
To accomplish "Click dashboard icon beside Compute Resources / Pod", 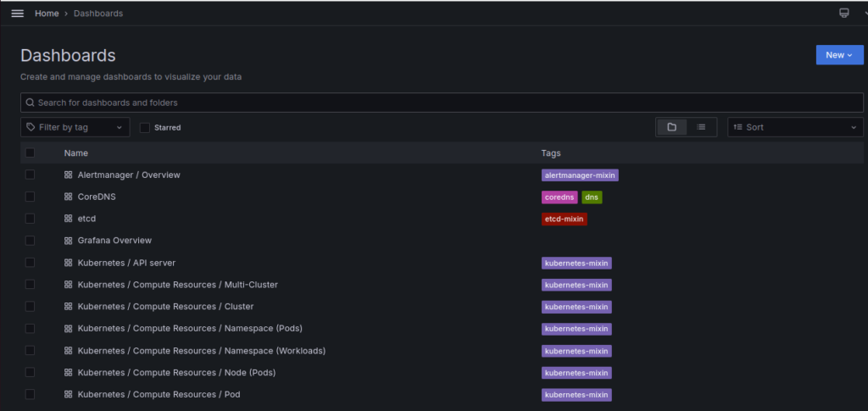I will pos(68,394).
